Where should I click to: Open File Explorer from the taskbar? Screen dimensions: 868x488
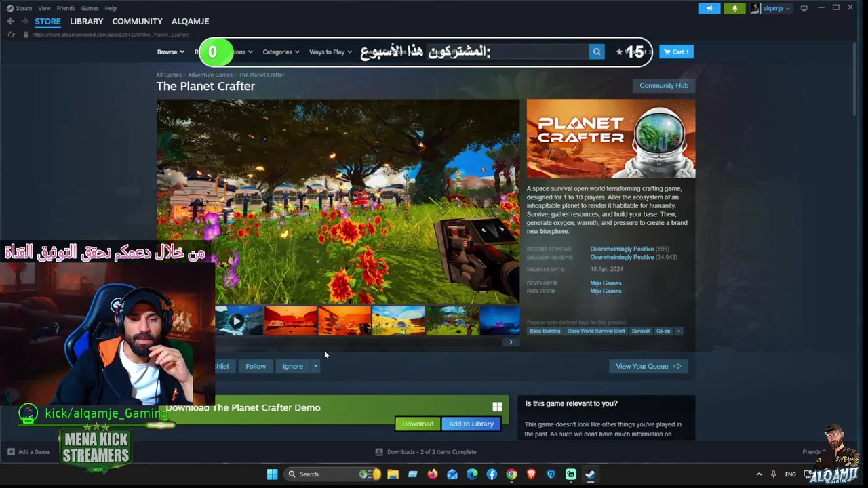[393, 474]
